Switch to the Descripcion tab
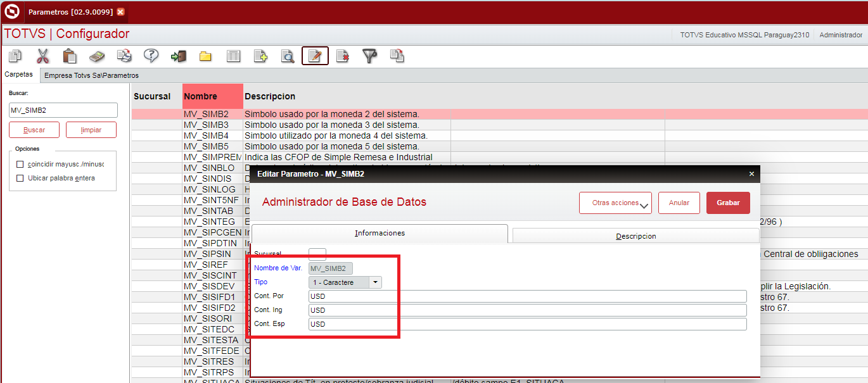This screenshot has width=868, height=383. click(x=636, y=235)
